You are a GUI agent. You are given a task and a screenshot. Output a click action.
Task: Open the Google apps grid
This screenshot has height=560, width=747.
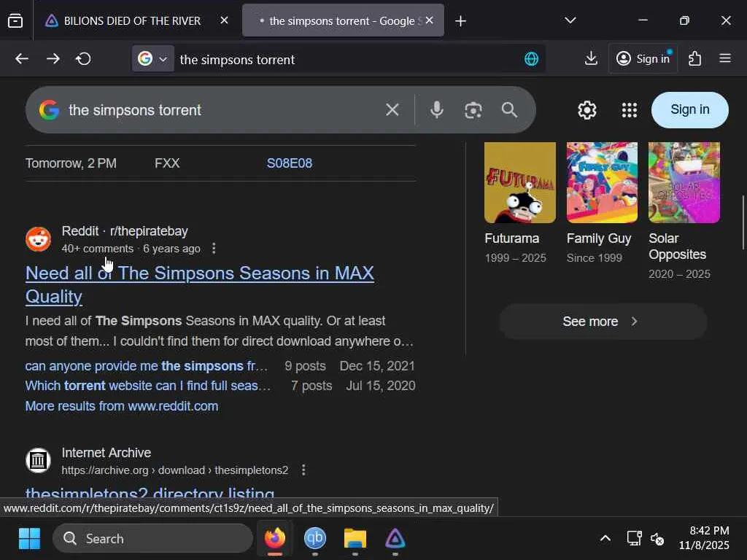click(x=630, y=110)
